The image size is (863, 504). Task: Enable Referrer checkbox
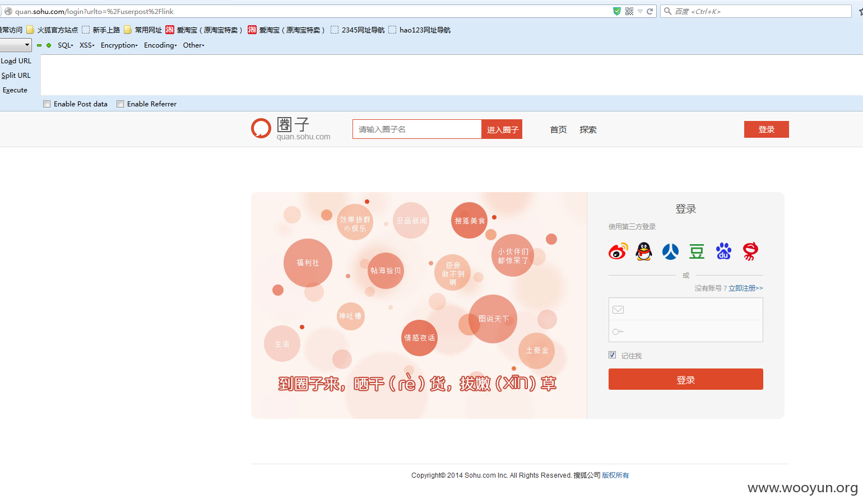(120, 104)
